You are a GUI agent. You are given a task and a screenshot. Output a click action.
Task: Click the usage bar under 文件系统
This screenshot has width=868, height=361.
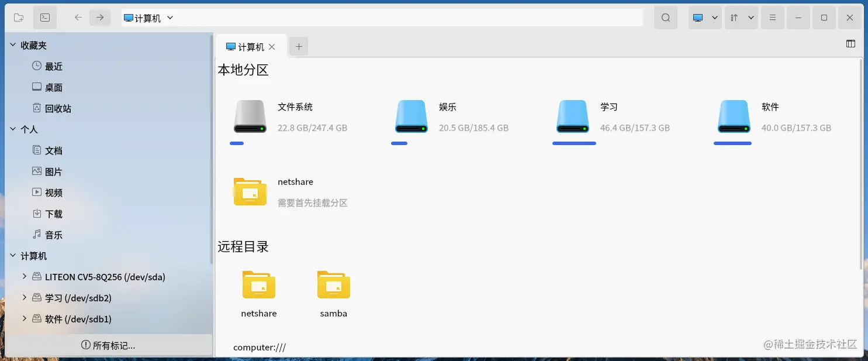(236, 143)
